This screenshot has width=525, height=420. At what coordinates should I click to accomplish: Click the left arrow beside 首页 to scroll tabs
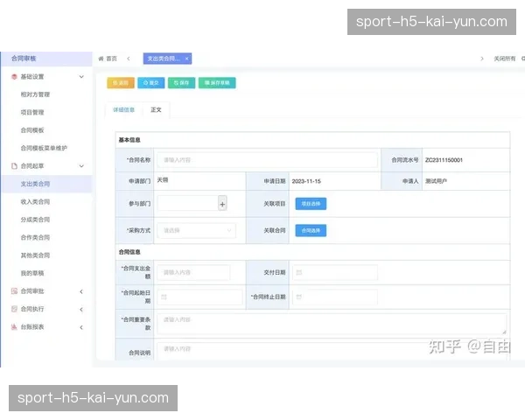point(129,59)
